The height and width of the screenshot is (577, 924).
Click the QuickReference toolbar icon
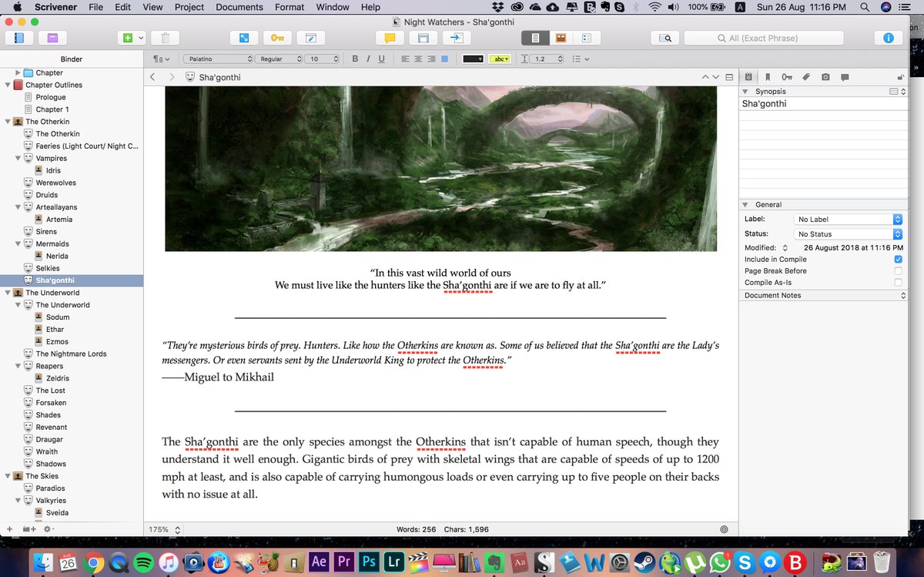coord(310,38)
